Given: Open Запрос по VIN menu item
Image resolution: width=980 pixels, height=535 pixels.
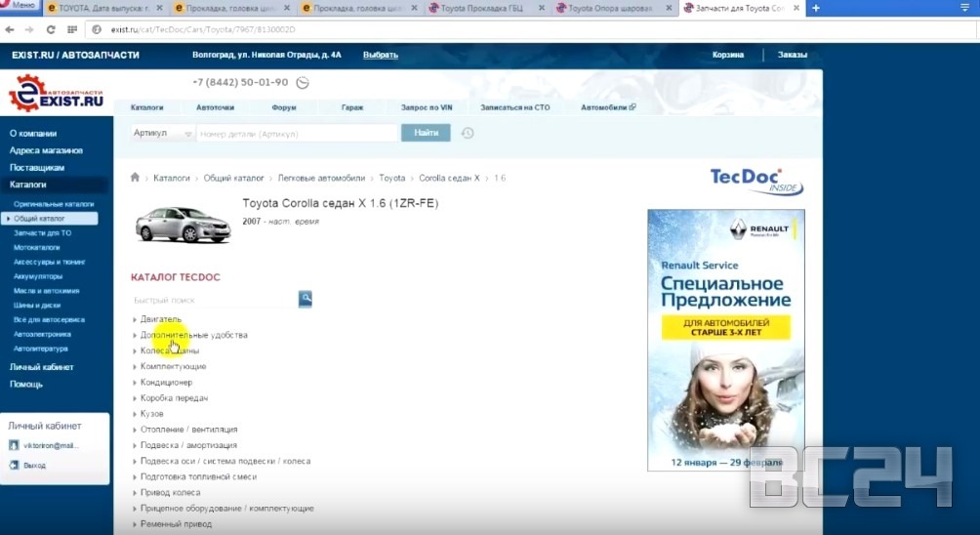Looking at the screenshot, I should (428, 107).
